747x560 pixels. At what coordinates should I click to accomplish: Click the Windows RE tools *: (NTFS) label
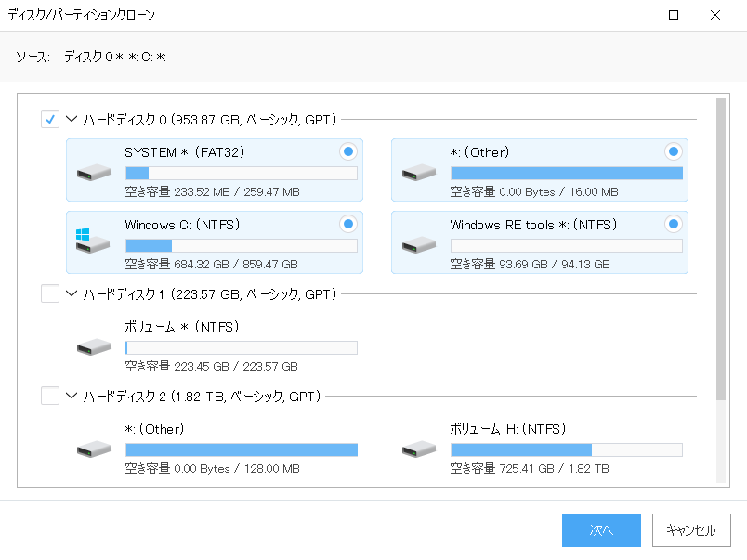pos(533,225)
